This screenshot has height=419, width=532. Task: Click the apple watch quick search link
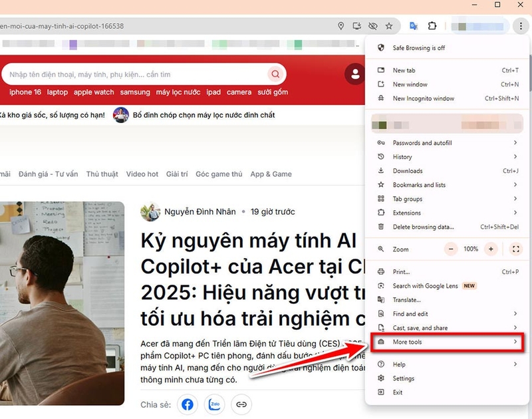pyautogui.click(x=94, y=92)
